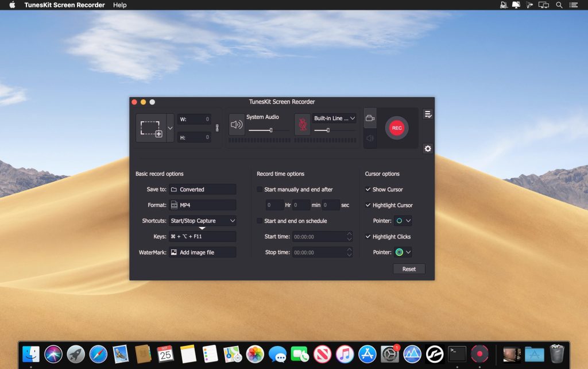Image resolution: width=588 pixels, height=369 pixels.
Task: Open the Help menu
Action: pos(121,5)
